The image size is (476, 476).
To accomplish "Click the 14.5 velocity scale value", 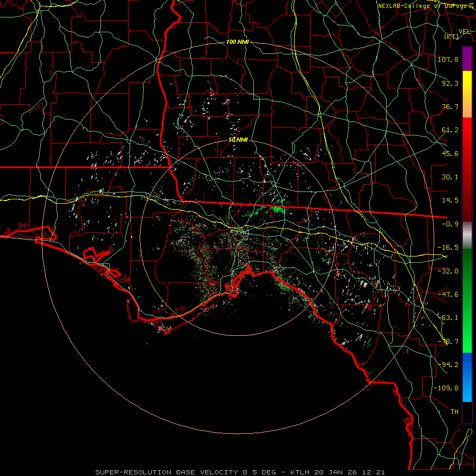I will [x=450, y=200].
